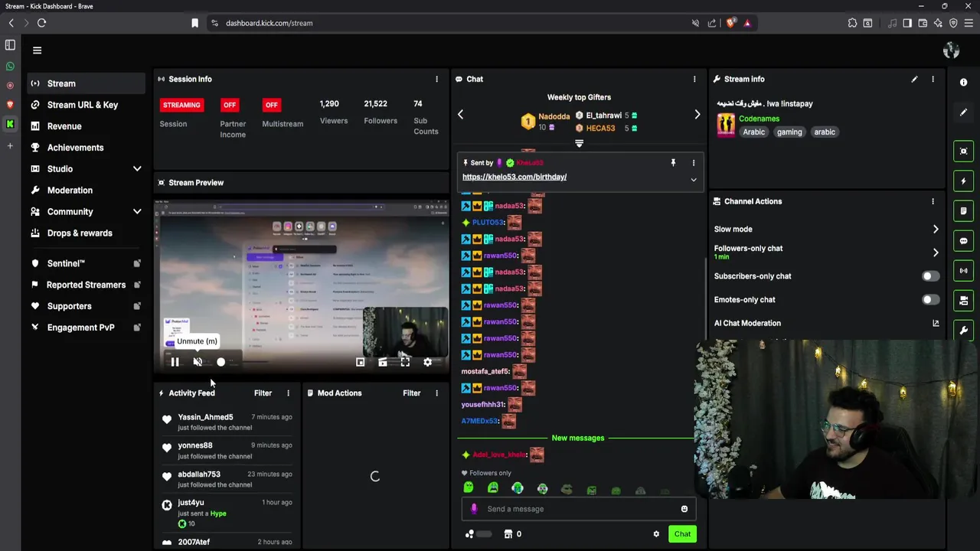Show previous top gifters with left arrow
This screenshot has width=980, height=551.
coord(460,115)
